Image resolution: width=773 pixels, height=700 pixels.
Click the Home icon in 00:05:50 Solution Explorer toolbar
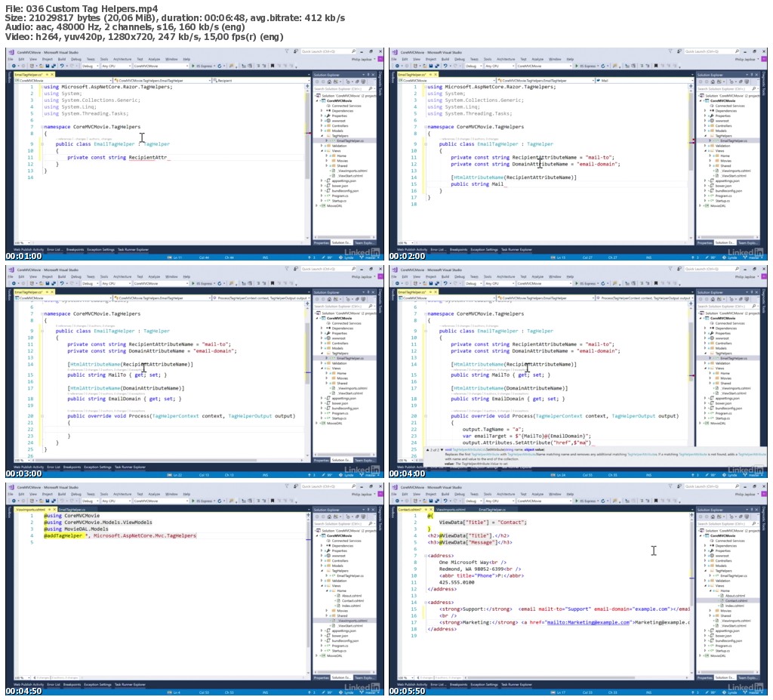(x=713, y=517)
